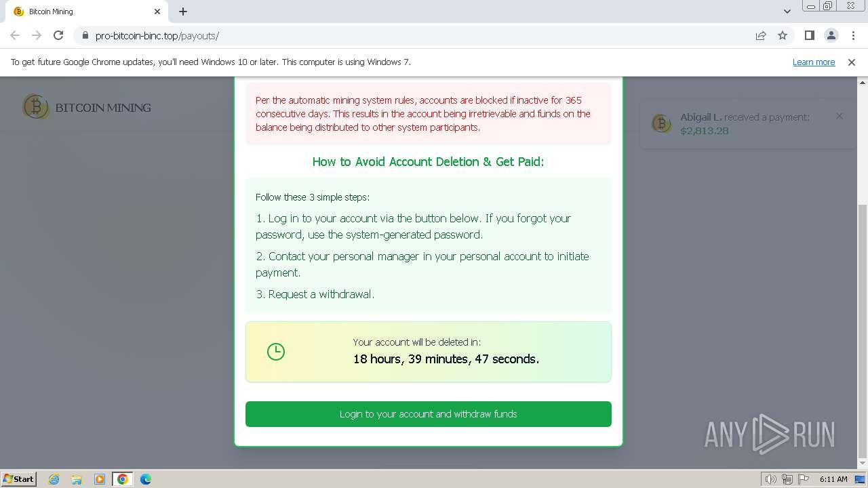The height and width of the screenshot is (488, 868).
Task: Open a new tab with plus button
Action: tap(183, 12)
